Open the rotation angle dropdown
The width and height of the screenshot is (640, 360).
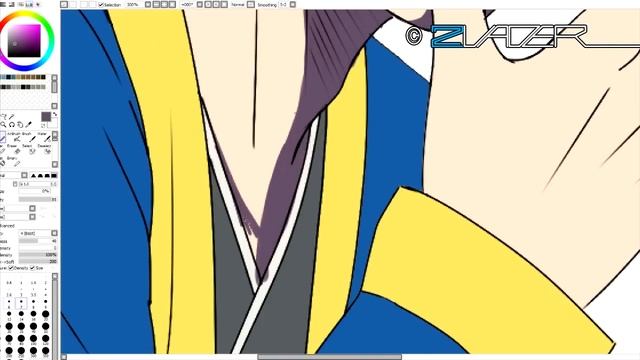pyautogui.click(x=200, y=4)
